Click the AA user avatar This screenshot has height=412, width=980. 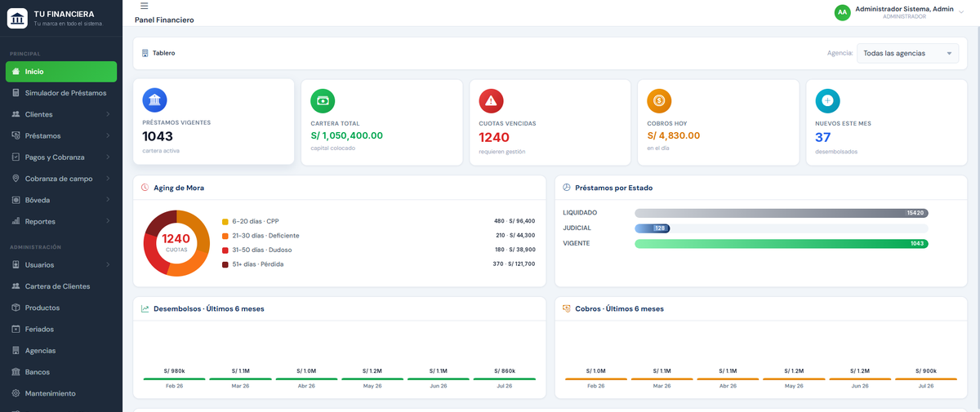[842, 12]
